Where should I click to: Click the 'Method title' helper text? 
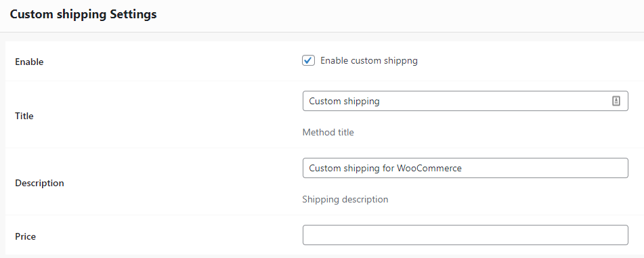point(328,132)
